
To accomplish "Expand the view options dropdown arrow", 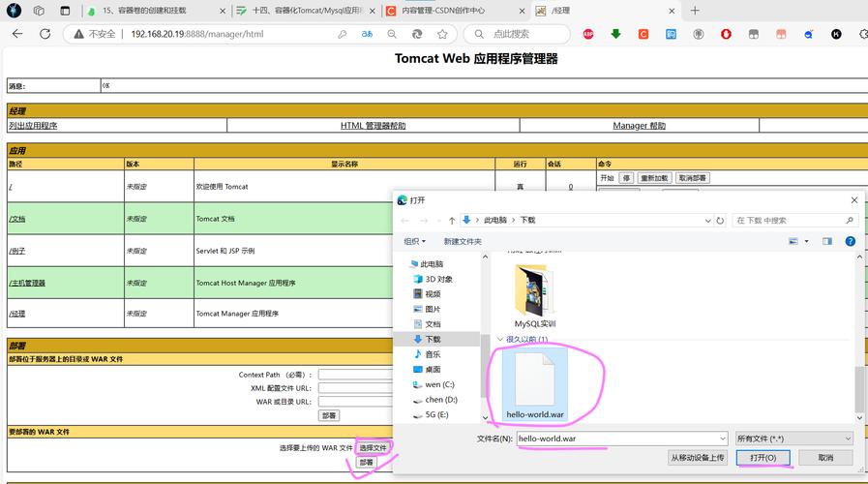I will click(x=807, y=241).
